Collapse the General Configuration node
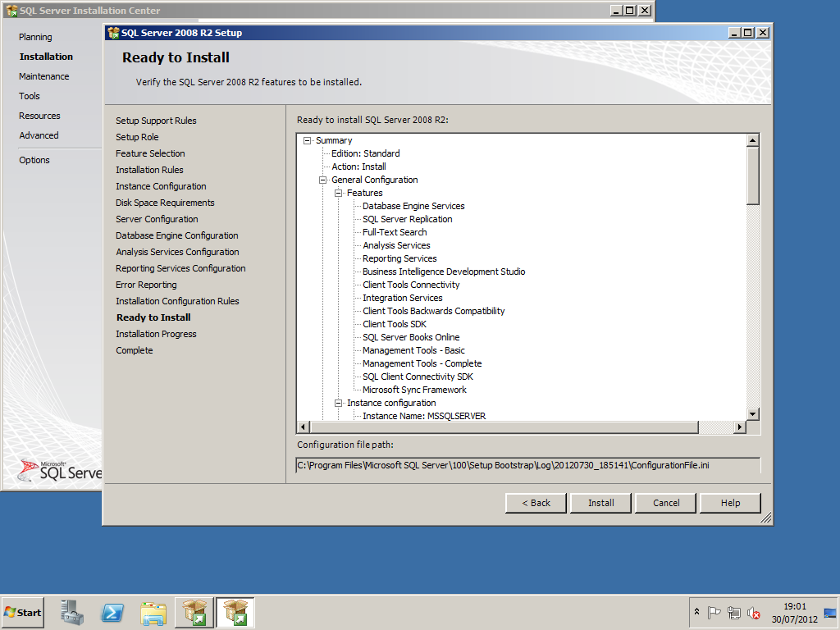Screen dimensions: 840x630 [322, 180]
